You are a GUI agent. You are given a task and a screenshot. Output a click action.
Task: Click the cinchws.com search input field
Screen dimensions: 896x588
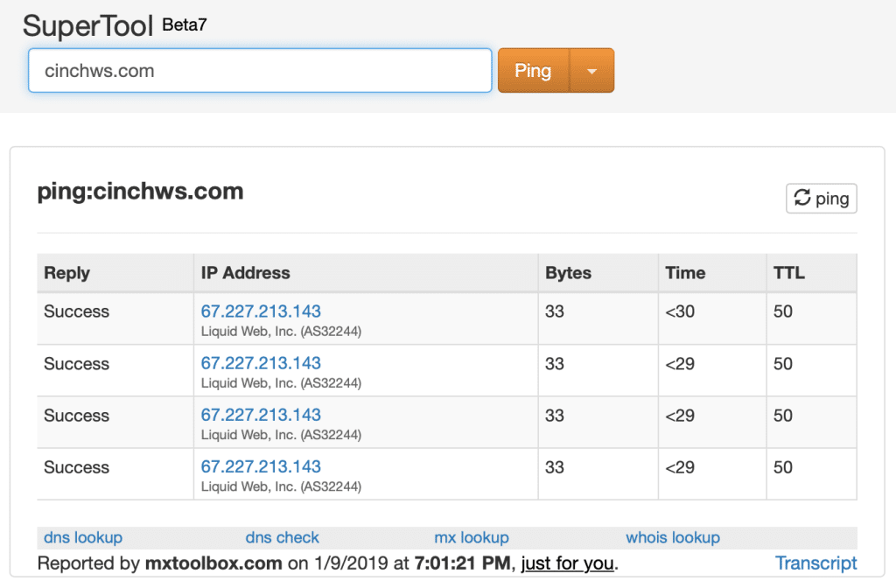coord(260,71)
